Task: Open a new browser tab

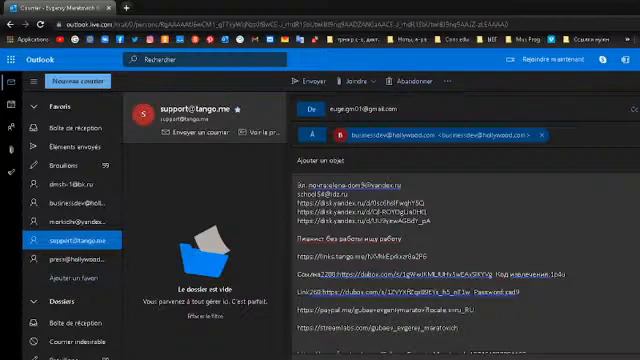Action: (127, 8)
